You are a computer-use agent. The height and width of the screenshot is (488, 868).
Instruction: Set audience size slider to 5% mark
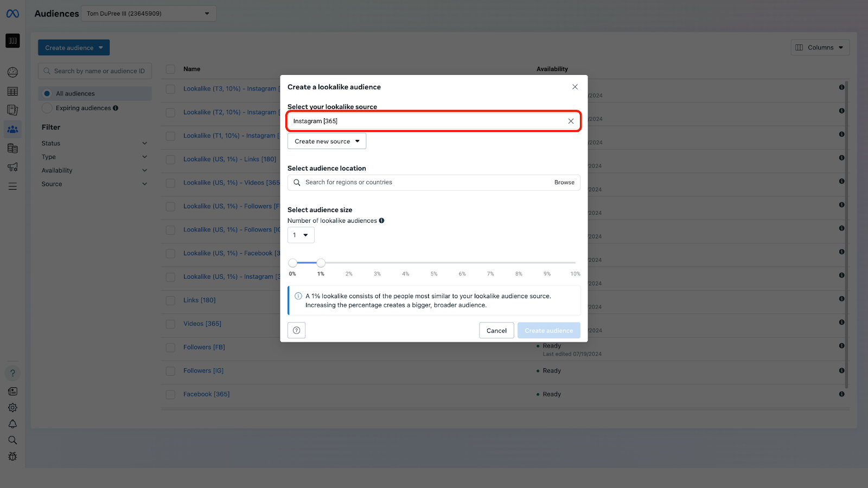(434, 263)
